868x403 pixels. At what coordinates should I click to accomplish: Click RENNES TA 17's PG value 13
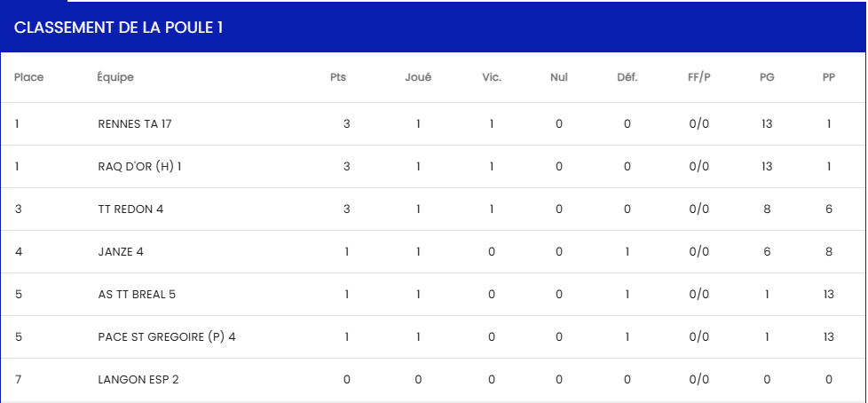click(x=767, y=124)
